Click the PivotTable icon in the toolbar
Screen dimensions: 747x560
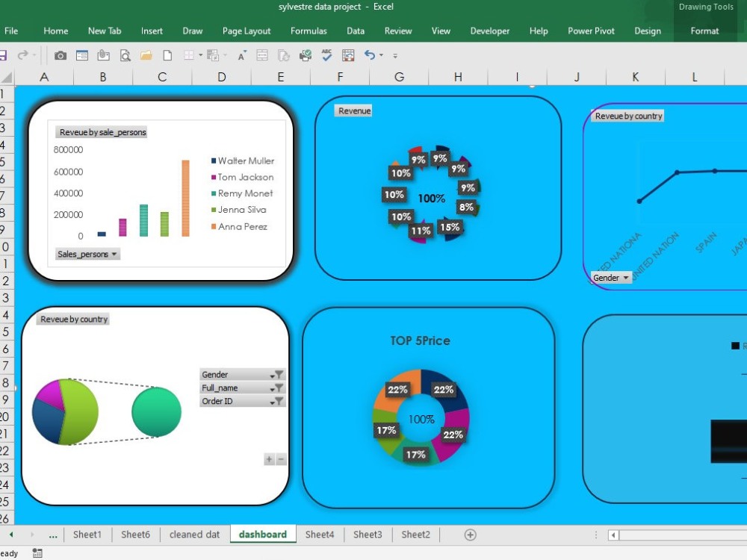[x=212, y=56]
